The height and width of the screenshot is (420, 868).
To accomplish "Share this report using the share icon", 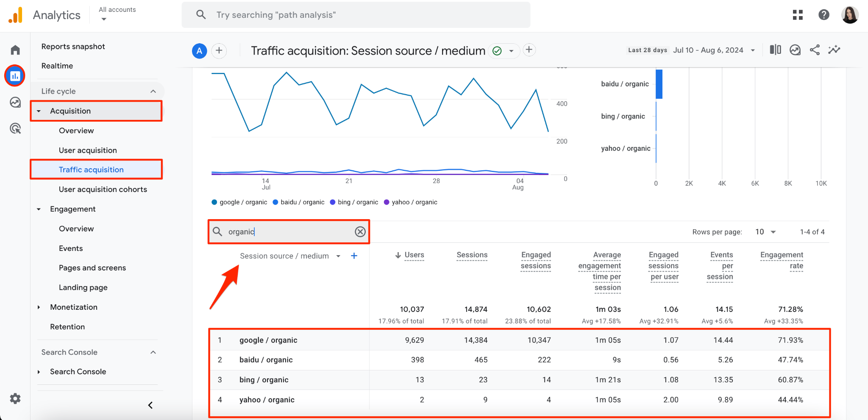I will click(x=815, y=50).
